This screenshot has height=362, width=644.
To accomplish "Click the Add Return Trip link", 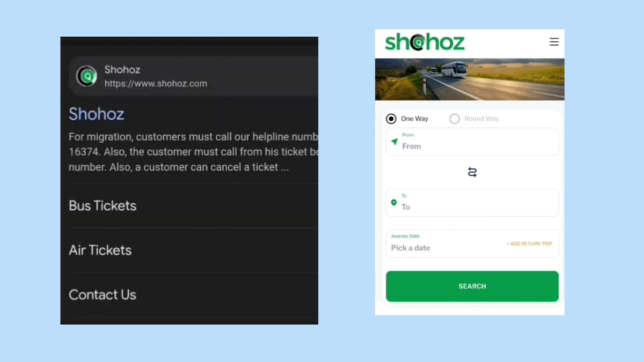I will [x=529, y=243].
